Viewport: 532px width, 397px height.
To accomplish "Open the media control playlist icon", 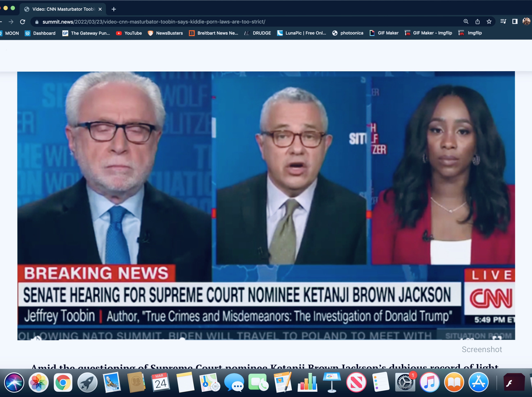I will 503,22.
